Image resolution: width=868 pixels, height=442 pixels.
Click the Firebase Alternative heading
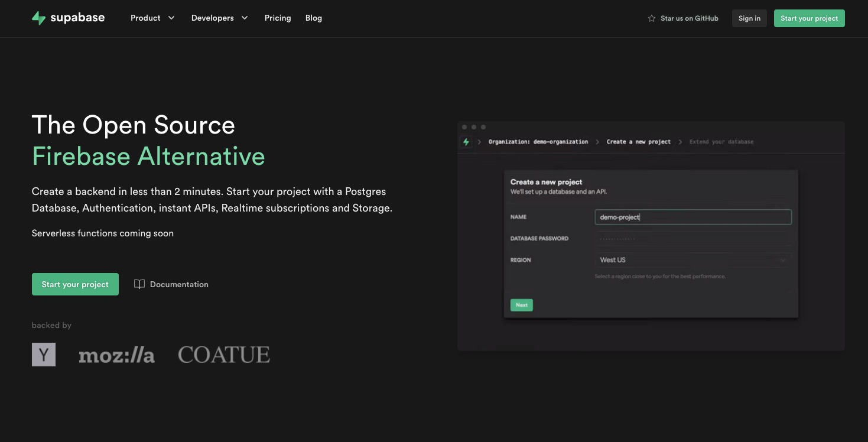tap(148, 156)
